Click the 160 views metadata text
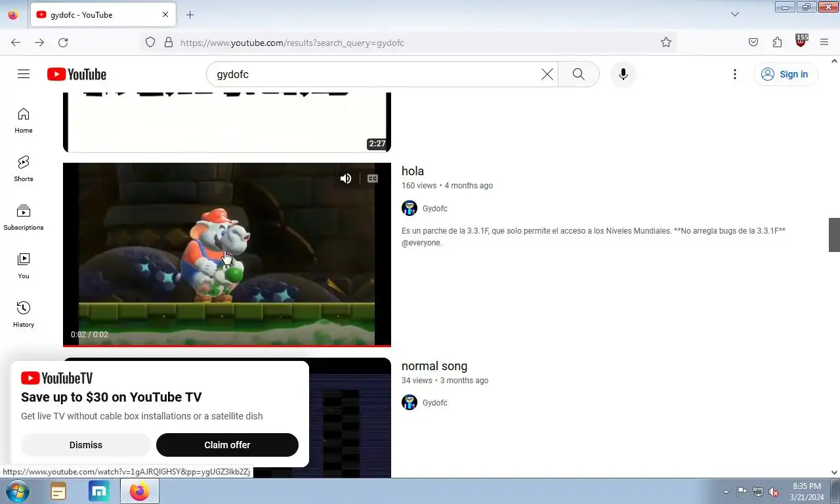 [419, 186]
